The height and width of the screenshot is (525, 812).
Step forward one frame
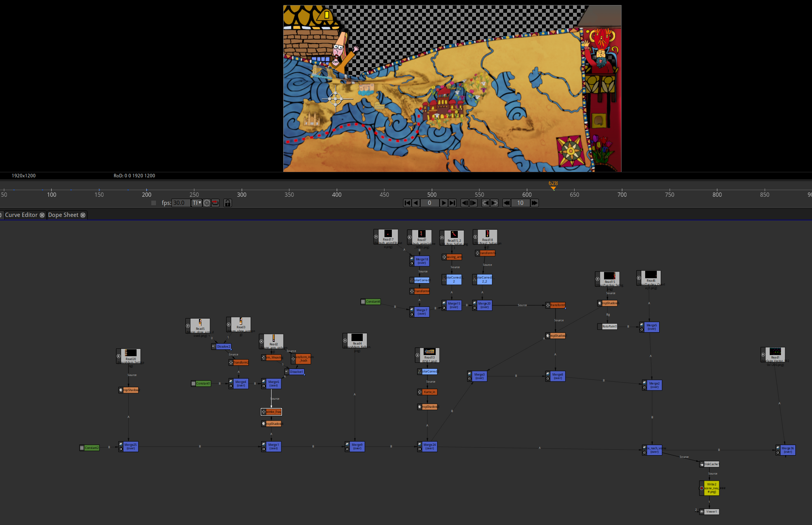point(473,203)
